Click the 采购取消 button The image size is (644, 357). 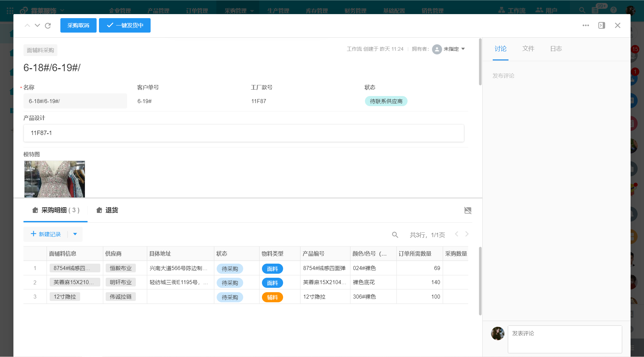(x=78, y=25)
